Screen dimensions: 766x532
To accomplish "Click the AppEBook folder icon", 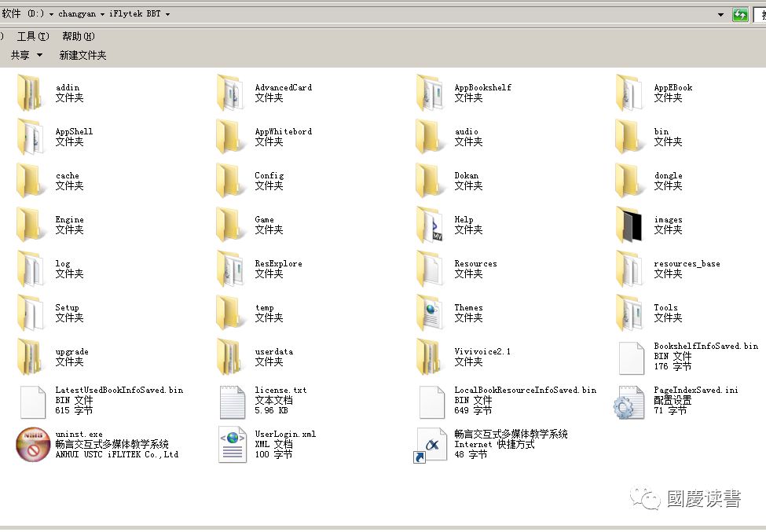I will [629, 92].
